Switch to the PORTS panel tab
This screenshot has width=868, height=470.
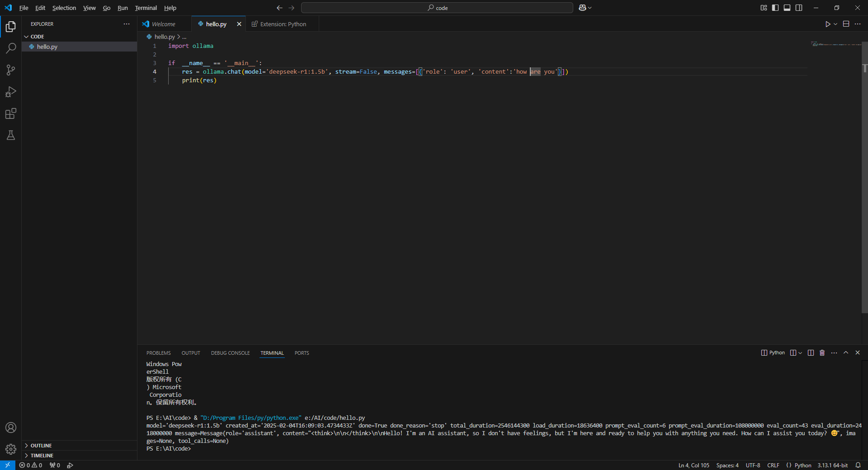(302, 353)
